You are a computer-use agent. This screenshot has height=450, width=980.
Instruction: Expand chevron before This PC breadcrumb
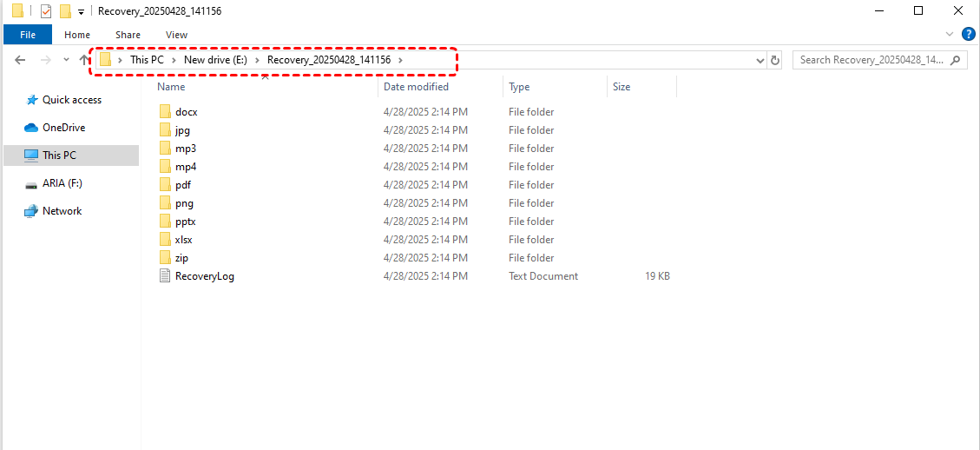[x=120, y=60]
